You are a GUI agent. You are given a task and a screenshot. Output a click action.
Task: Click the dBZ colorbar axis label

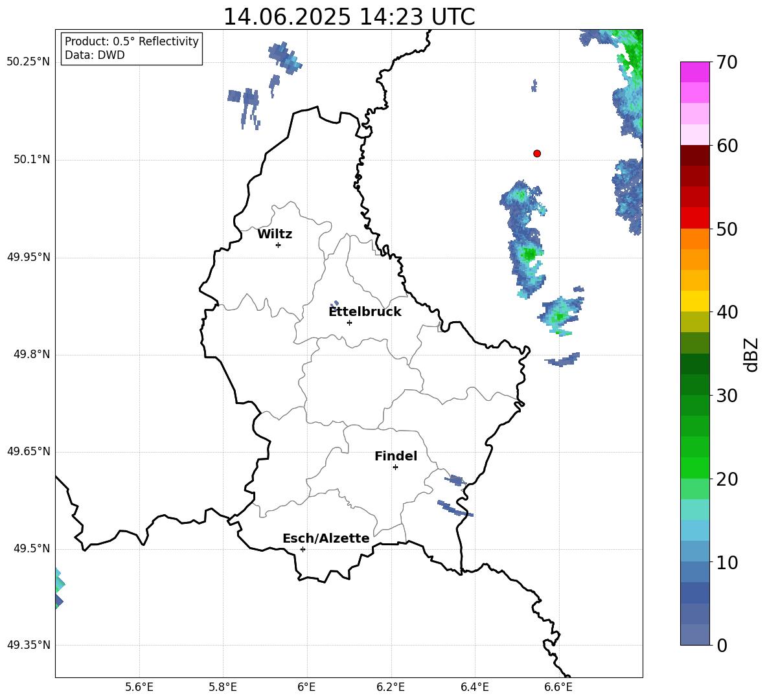[751, 354]
